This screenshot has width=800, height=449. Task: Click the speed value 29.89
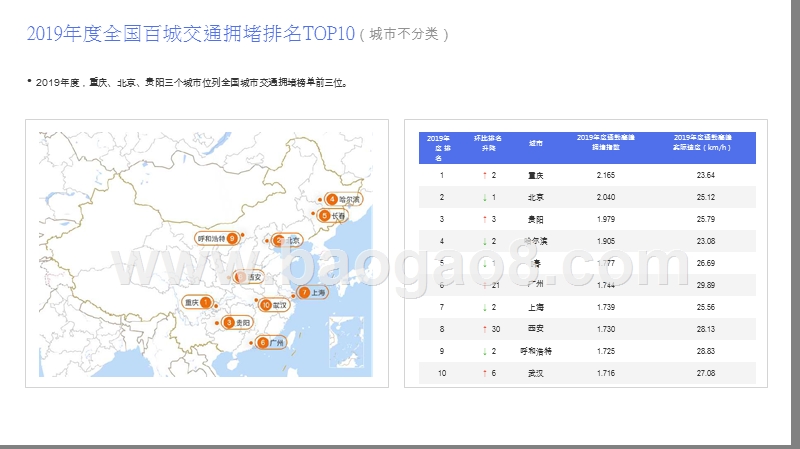pyautogui.click(x=706, y=285)
